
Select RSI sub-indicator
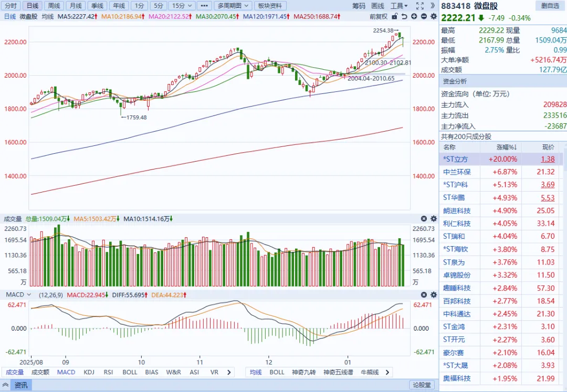[109, 372]
